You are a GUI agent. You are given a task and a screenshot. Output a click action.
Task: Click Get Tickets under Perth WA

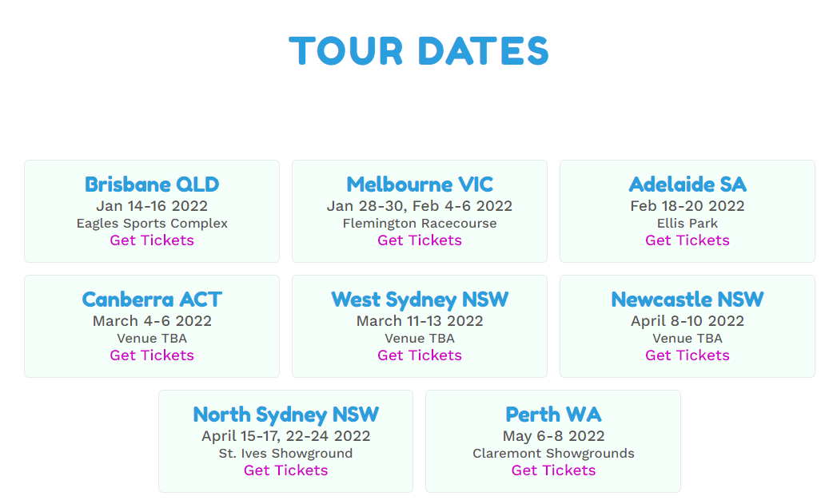(x=553, y=470)
